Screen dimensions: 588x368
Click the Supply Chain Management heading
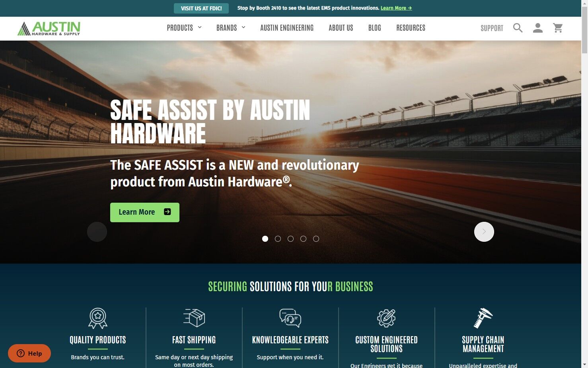[x=483, y=345]
